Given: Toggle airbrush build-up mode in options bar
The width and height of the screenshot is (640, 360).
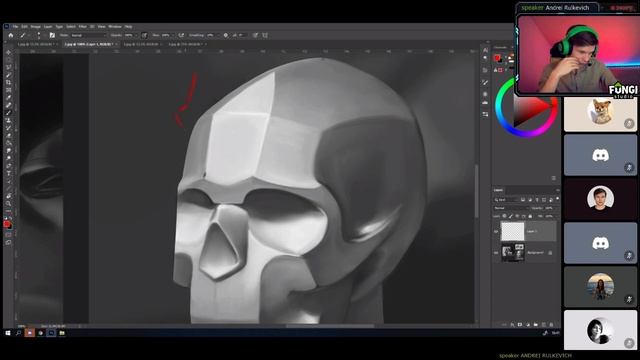Looking at the screenshot, I should [x=181, y=35].
